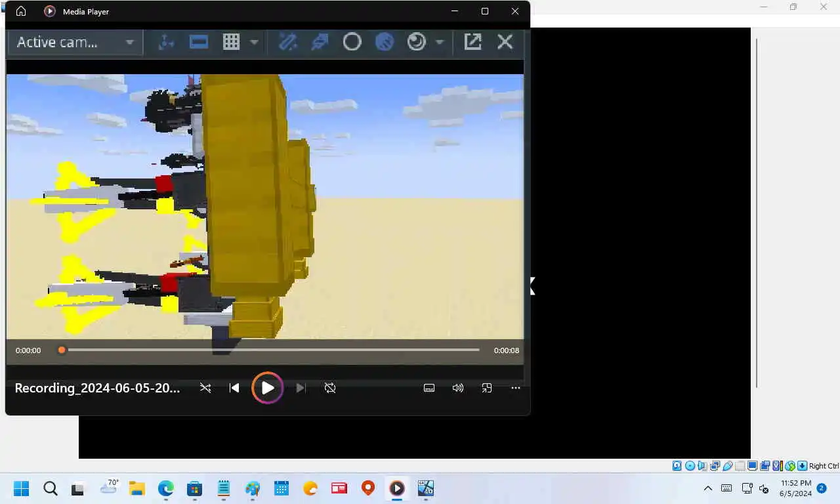Click the optical disc indicator in VM status bar

coord(690,466)
